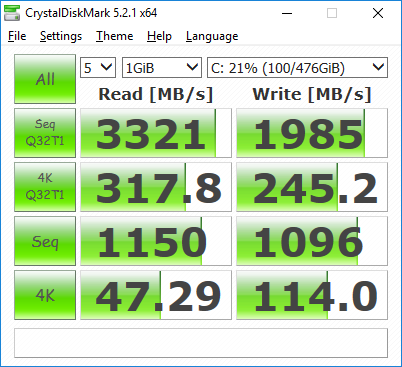Screen dimensions: 402x367
Task: Open the File menu
Action: 17,36
